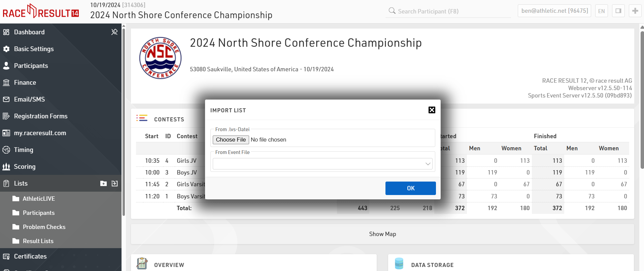Open the Certificates section icon

pyautogui.click(x=6, y=256)
